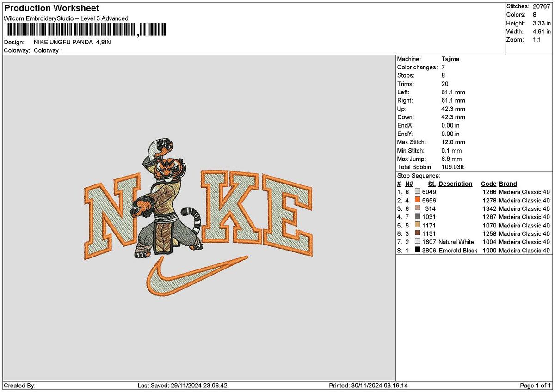The width and height of the screenshot is (555, 392).
Task: Click stitch count '5656' in stop row 2
Action: coord(429,201)
